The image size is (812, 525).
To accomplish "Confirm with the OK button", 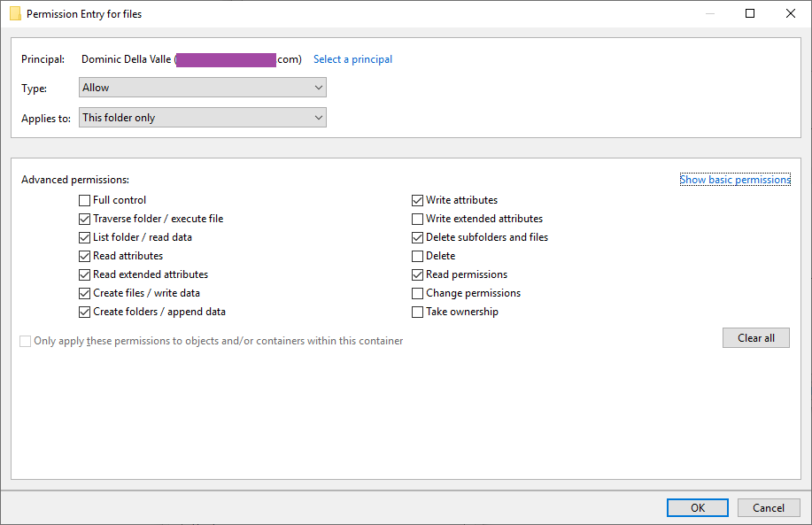I will 698,508.
